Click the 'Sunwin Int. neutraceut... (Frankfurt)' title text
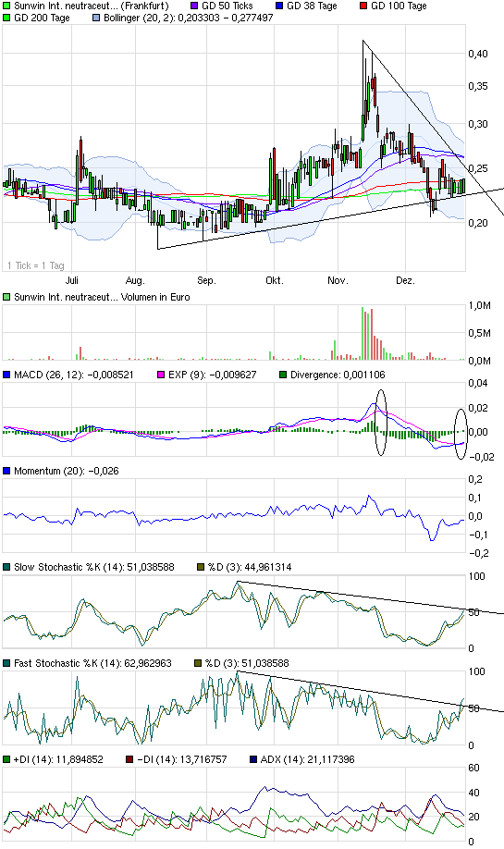Screen dimensions: 504x849 (x=91, y=6)
